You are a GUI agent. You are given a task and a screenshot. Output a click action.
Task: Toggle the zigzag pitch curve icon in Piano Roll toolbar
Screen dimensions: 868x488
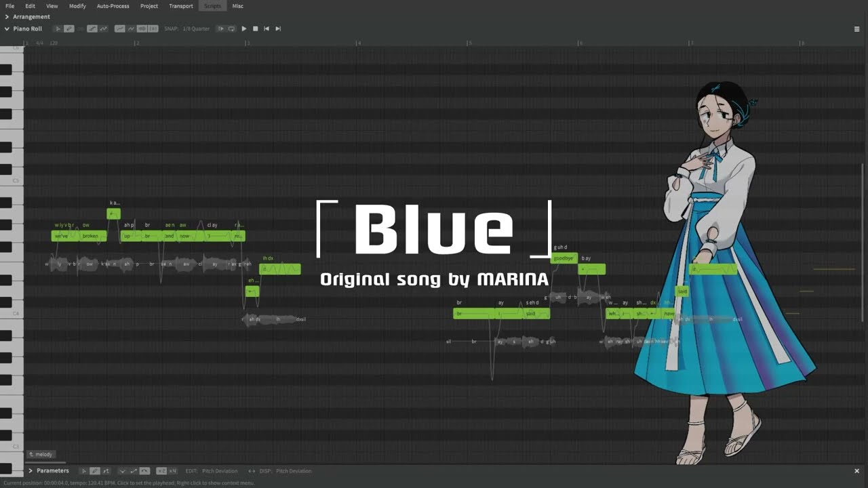coord(102,28)
